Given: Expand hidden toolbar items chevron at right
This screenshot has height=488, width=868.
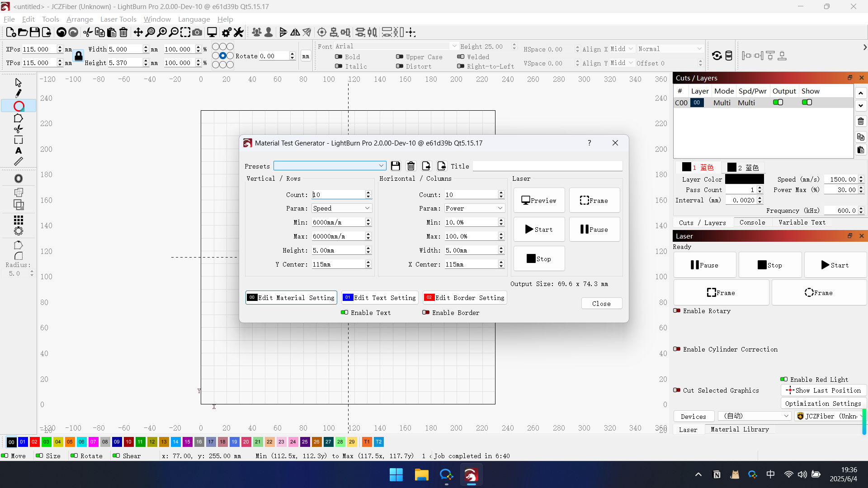Looking at the screenshot, I should tap(864, 47).
